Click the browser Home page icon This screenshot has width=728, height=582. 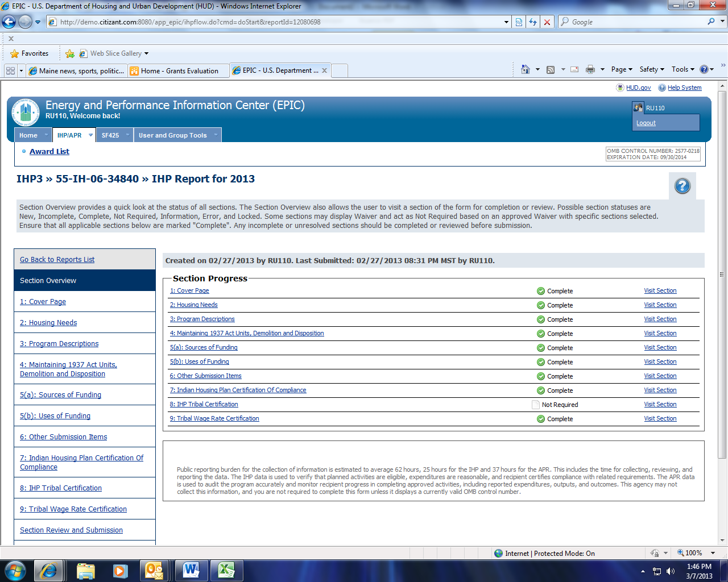526,69
